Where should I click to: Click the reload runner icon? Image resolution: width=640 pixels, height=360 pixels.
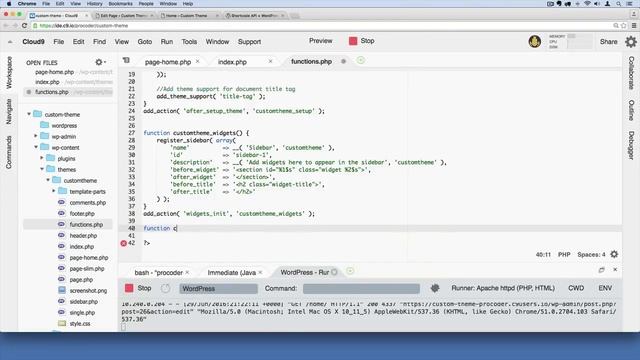pos(165,288)
